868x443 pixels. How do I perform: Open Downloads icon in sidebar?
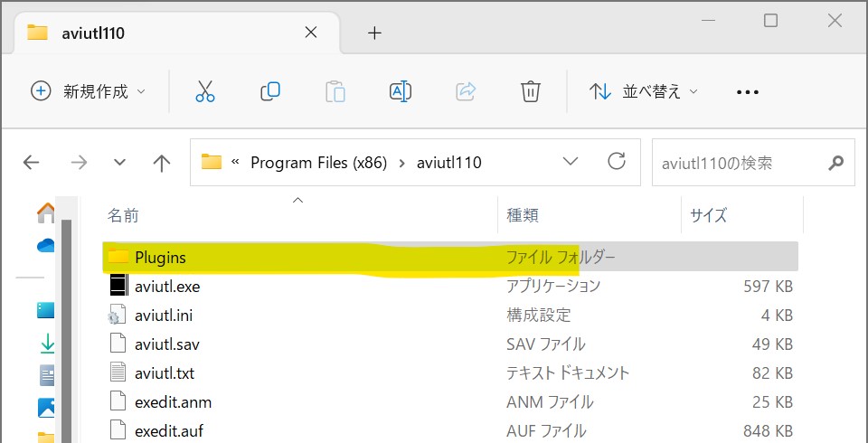coord(47,344)
